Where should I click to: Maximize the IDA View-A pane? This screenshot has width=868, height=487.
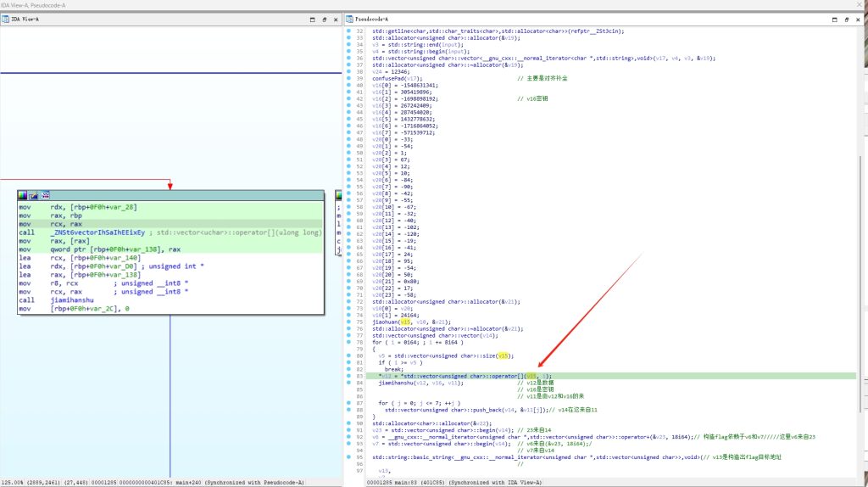tap(312, 20)
